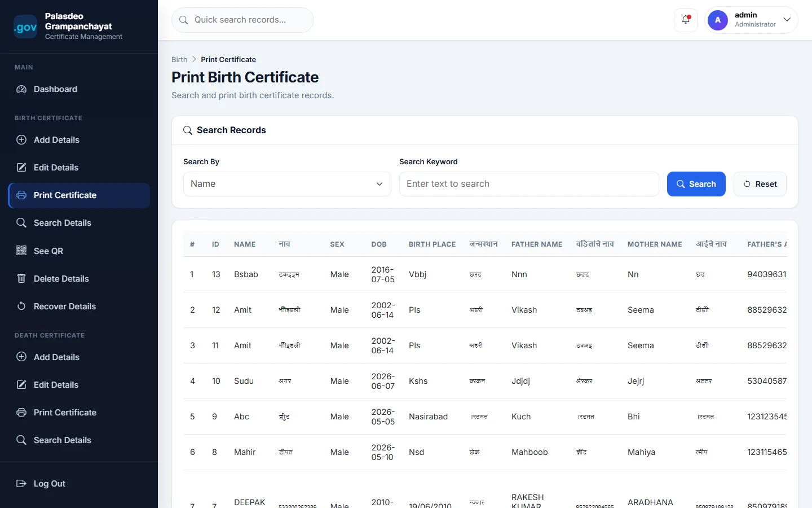Open Birth Certificate Add Details
This screenshot has width=812, height=508.
79,140
